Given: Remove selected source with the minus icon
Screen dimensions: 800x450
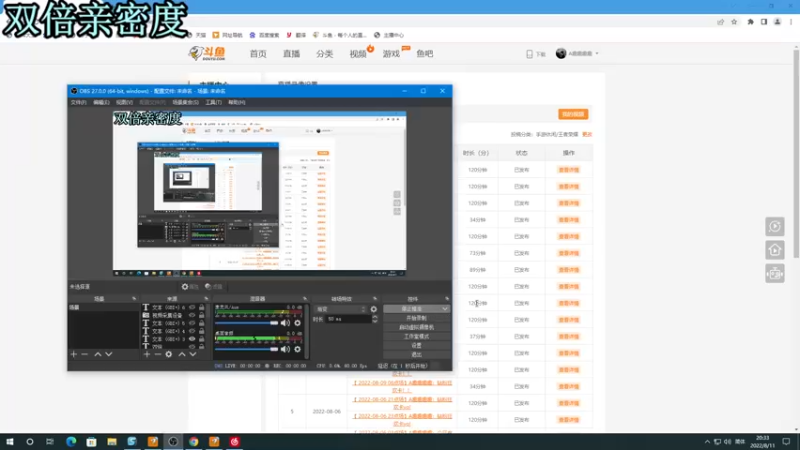Looking at the screenshot, I should tap(158, 354).
